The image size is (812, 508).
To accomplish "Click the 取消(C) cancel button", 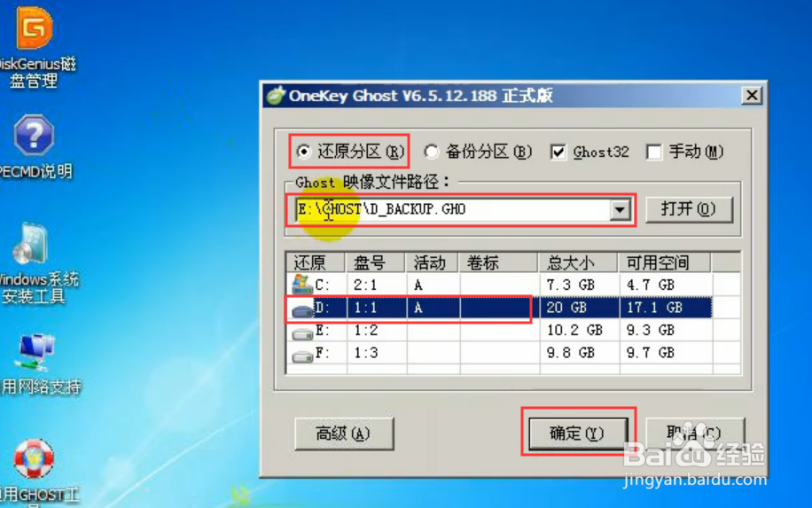I will [694, 433].
